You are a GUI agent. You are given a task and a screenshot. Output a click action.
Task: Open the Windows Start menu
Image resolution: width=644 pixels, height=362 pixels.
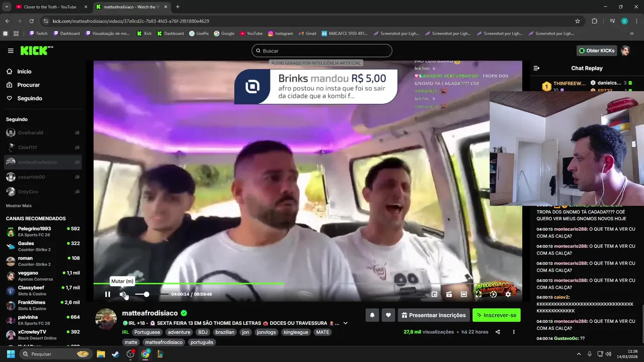(11, 354)
